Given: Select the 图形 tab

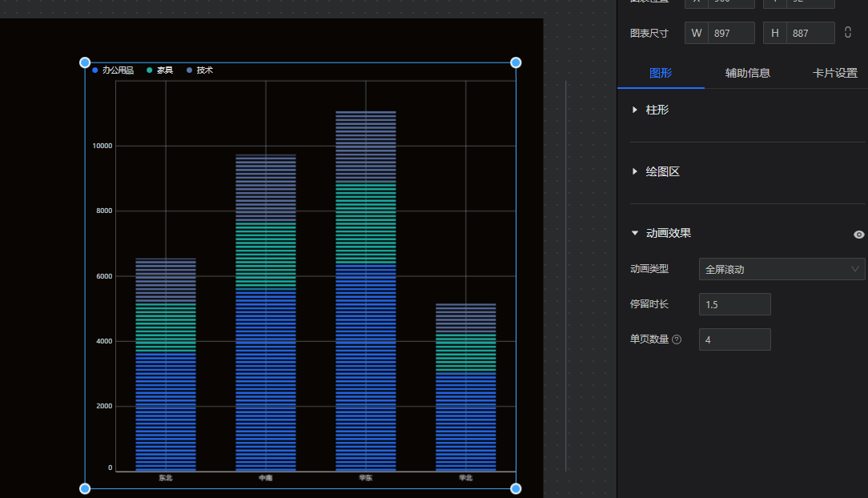Looking at the screenshot, I should tap(661, 73).
